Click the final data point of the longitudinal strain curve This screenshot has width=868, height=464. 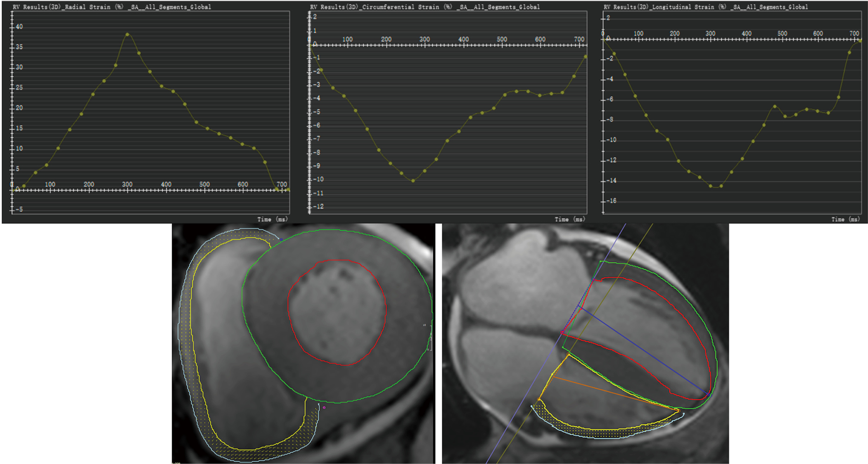click(x=860, y=40)
